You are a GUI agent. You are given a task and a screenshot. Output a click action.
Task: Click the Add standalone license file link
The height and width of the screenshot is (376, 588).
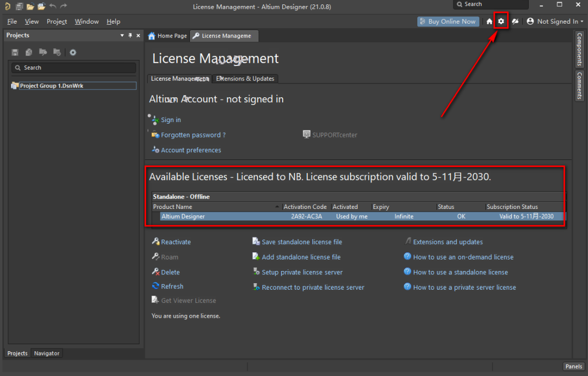point(301,257)
